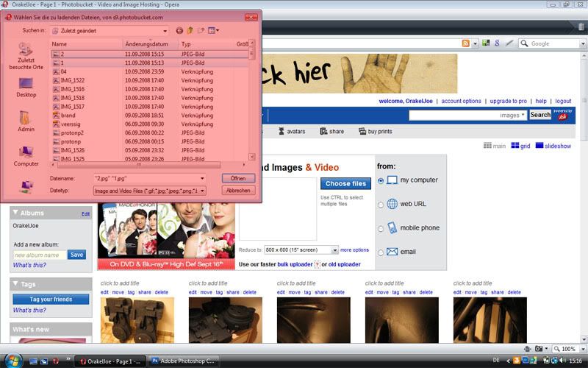Open the dropdown arrow beside RSS icon
The width and height of the screenshot is (588, 368).
click(x=475, y=43)
